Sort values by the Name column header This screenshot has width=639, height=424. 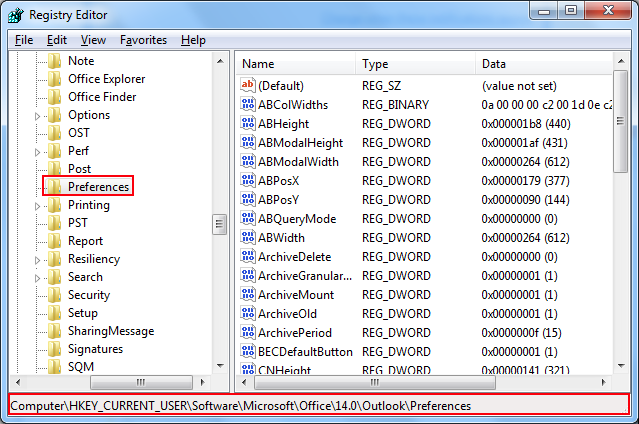(x=296, y=64)
